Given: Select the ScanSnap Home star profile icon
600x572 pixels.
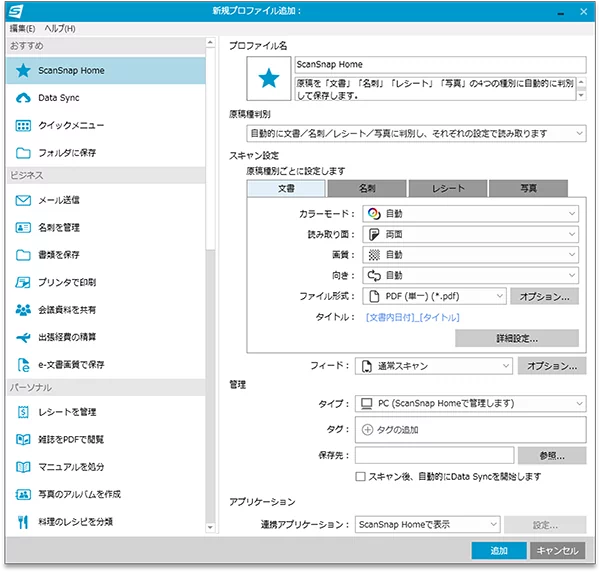Looking at the screenshot, I should 23,70.
